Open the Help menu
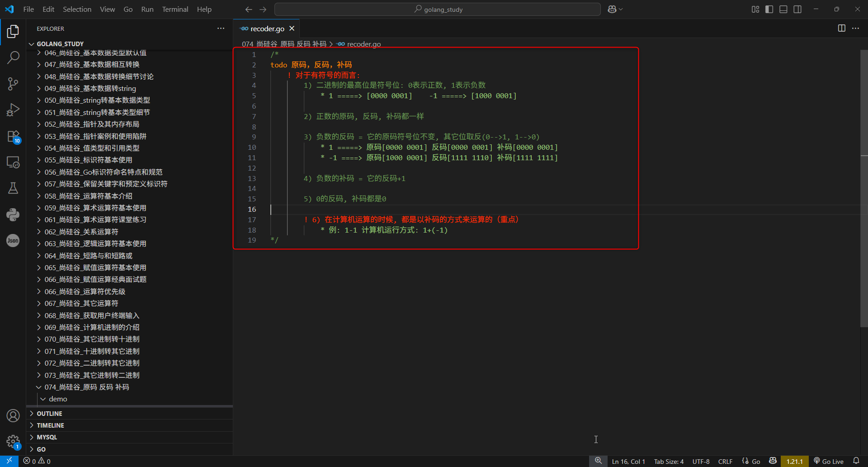Viewport: 868px width, 467px height. pos(204,9)
